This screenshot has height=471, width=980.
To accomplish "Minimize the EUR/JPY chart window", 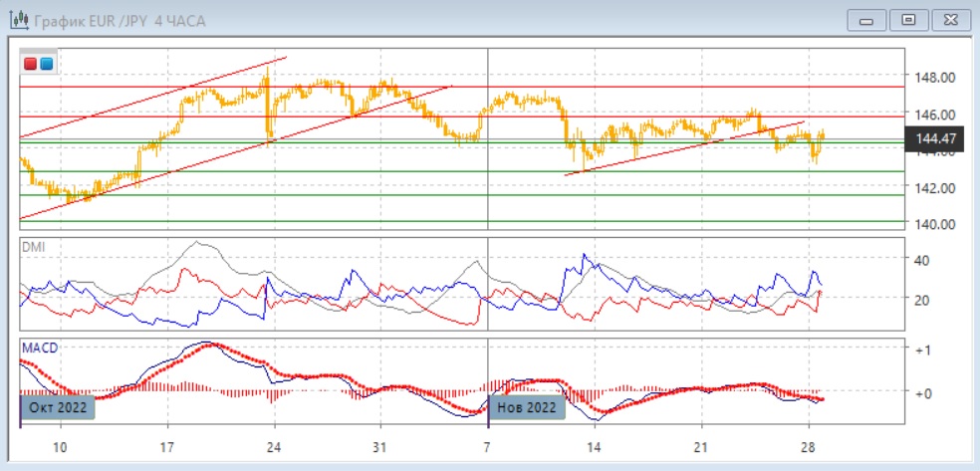I will [867, 20].
